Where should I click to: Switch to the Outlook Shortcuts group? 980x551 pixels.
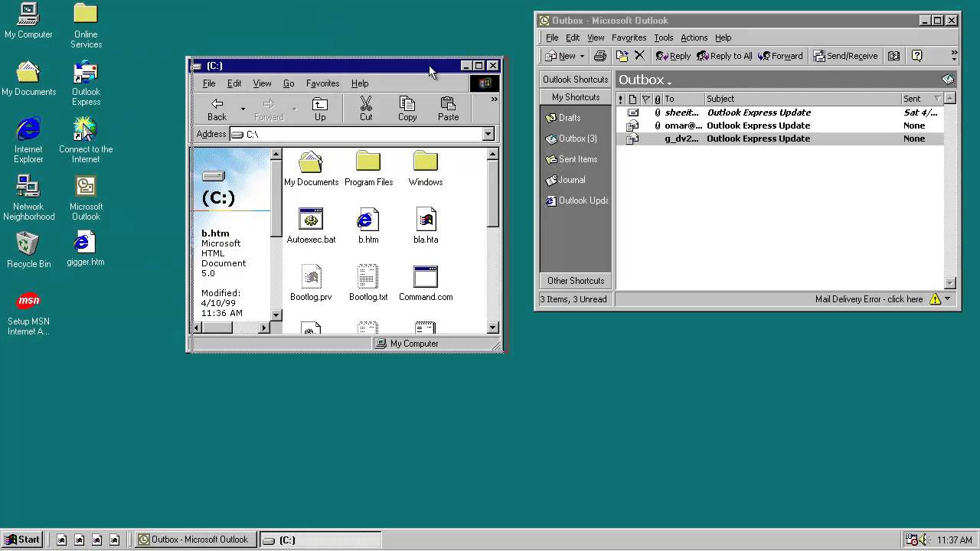click(576, 80)
